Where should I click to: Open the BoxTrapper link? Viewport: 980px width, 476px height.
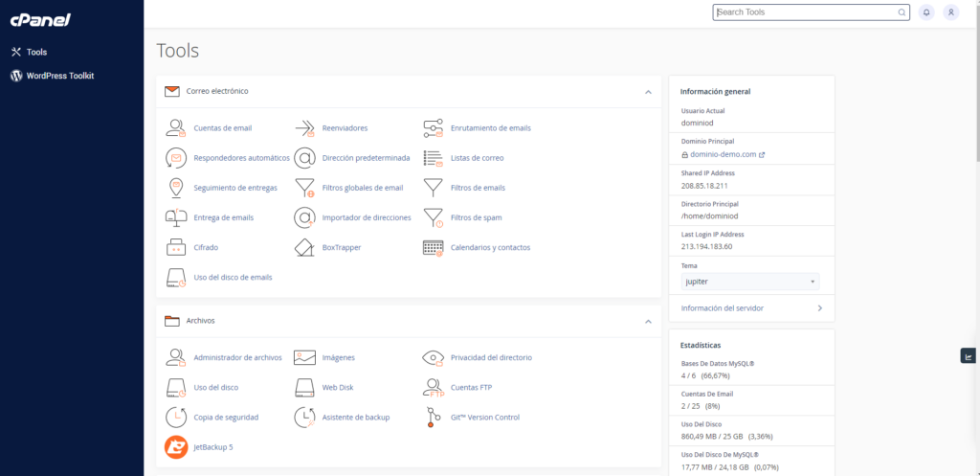(x=342, y=248)
